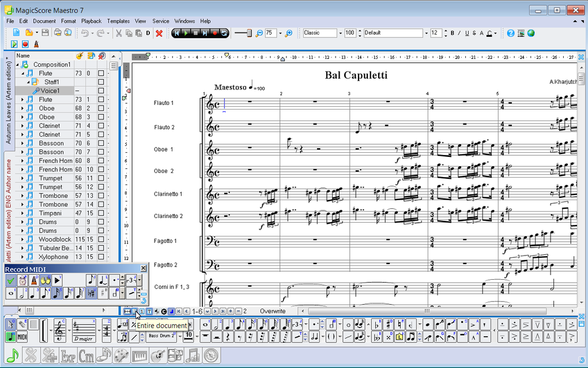Open the Service menu
The width and height of the screenshot is (588, 368).
(x=160, y=21)
